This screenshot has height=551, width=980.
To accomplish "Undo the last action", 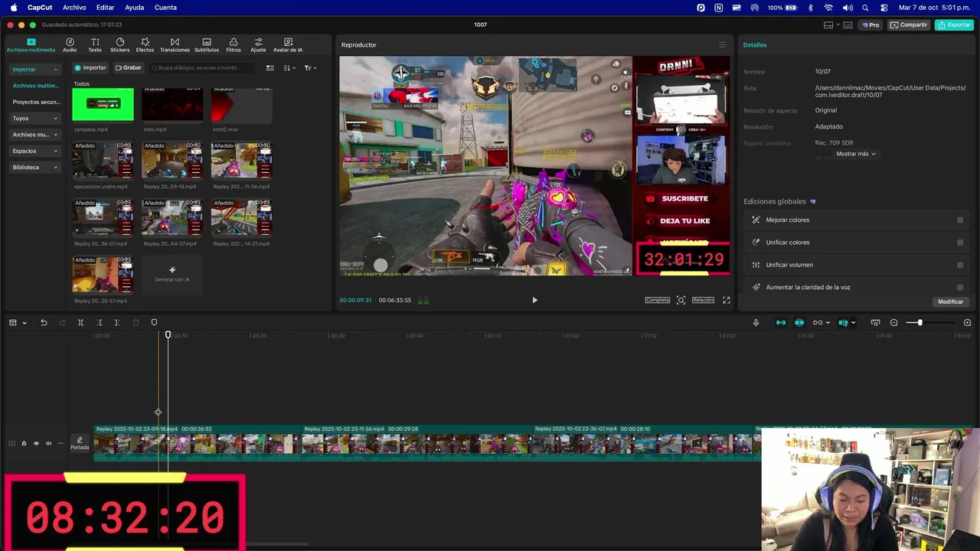I will click(x=44, y=323).
